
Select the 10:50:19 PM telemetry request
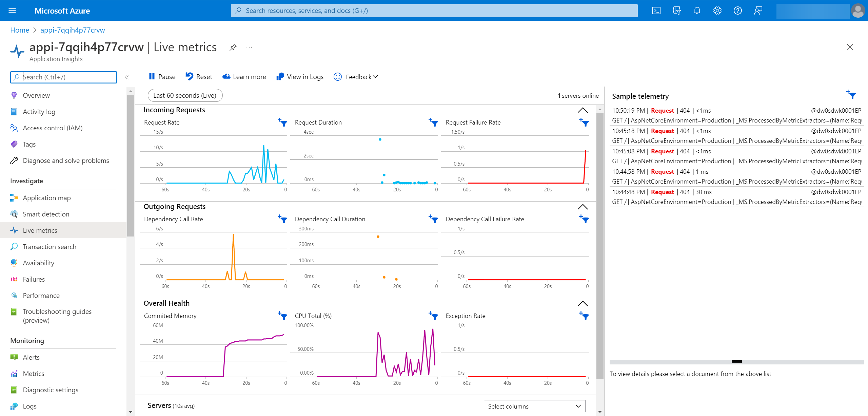tap(736, 115)
